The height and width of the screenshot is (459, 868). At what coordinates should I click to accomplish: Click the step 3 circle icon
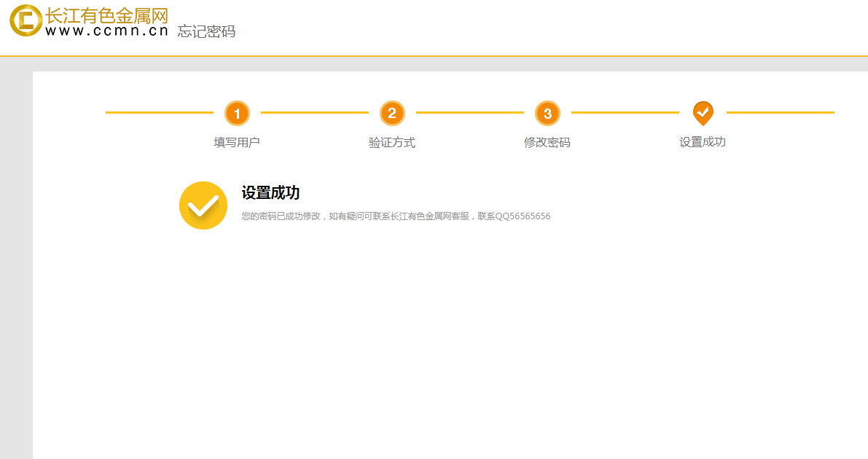coord(547,113)
